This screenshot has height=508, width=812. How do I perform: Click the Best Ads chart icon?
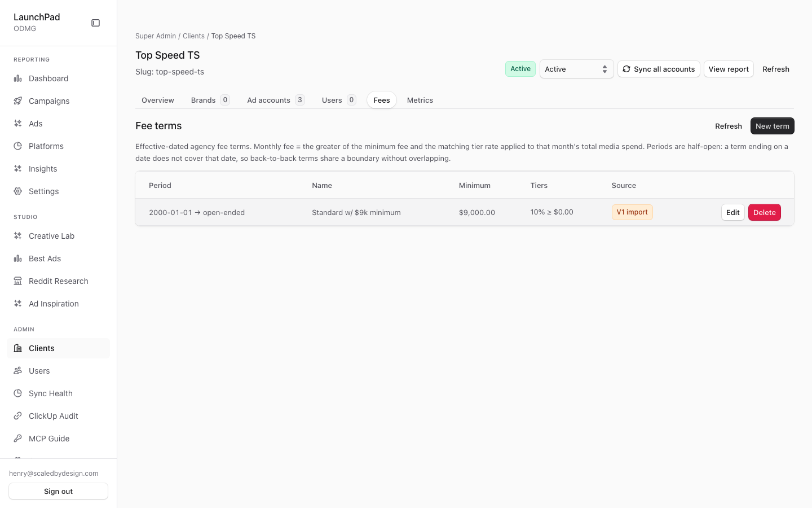click(x=18, y=259)
